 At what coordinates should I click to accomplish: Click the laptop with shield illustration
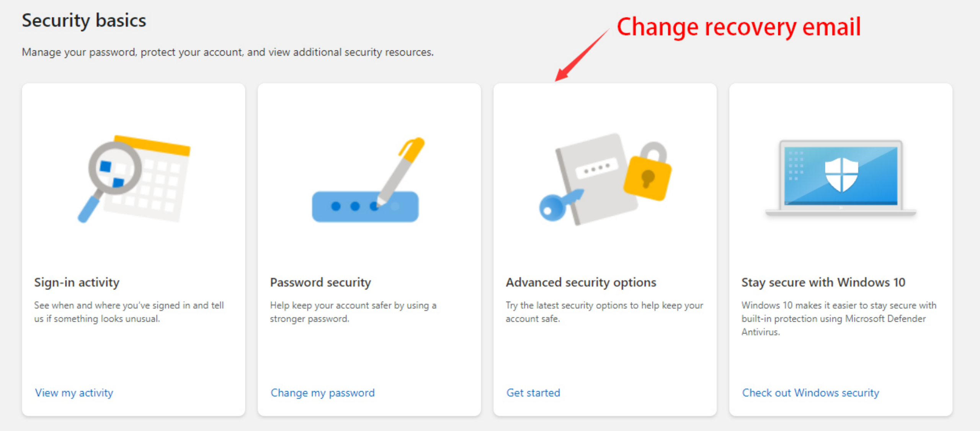[841, 178]
